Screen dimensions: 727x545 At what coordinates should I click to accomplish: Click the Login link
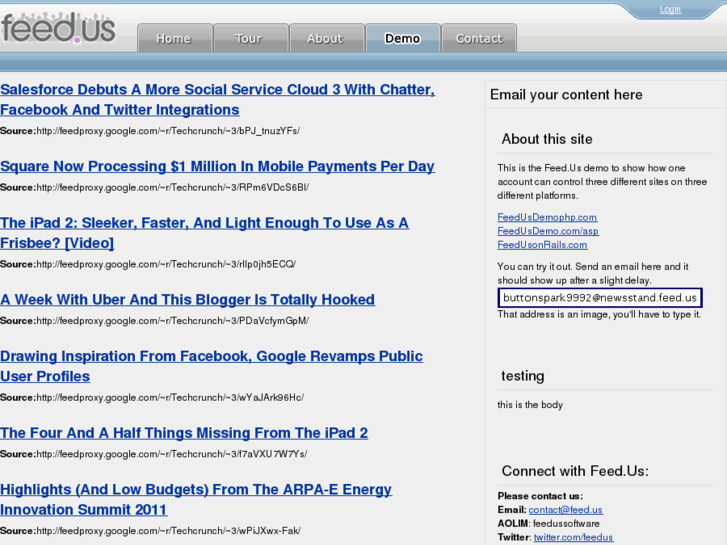670,9
